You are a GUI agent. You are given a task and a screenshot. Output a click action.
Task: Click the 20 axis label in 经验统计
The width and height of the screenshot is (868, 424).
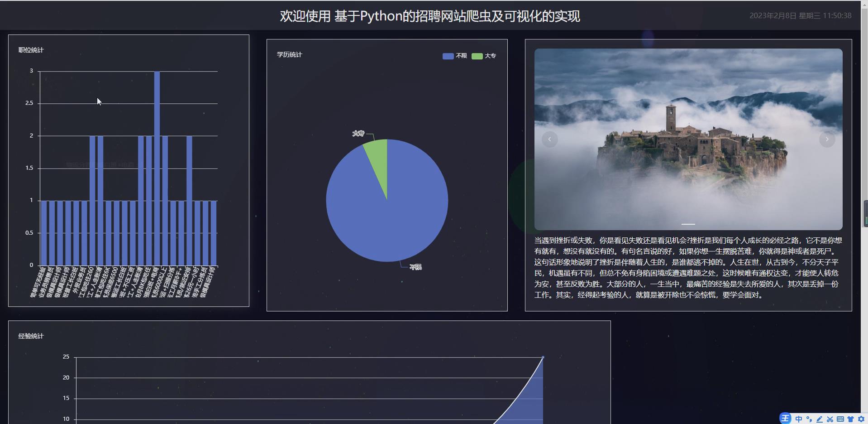point(66,377)
